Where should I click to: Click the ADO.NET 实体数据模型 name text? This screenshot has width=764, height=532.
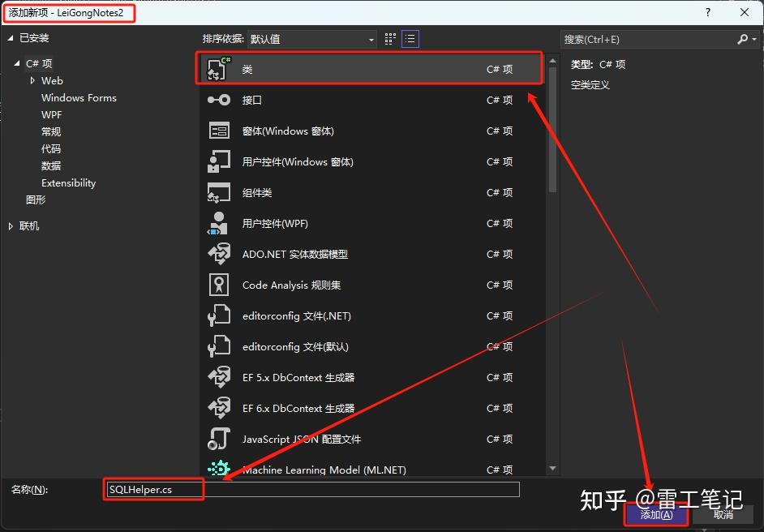point(294,254)
